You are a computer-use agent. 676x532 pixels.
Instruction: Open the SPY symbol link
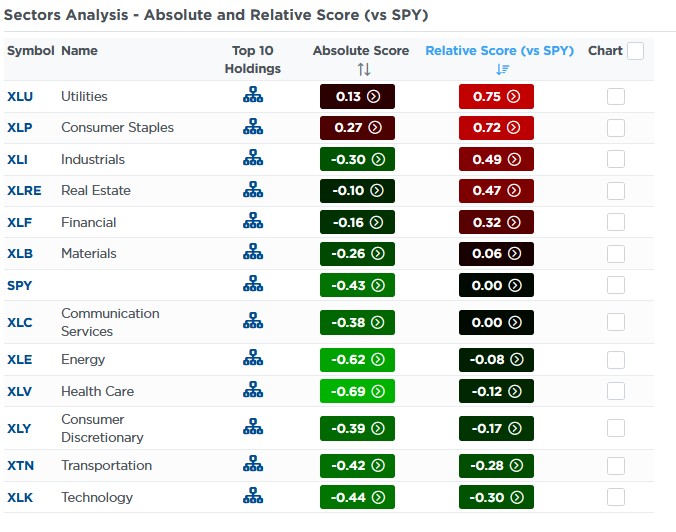point(20,285)
